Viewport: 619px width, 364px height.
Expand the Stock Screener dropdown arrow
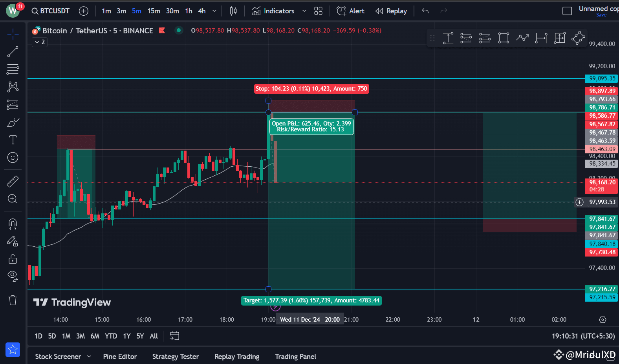[x=89, y=357]
